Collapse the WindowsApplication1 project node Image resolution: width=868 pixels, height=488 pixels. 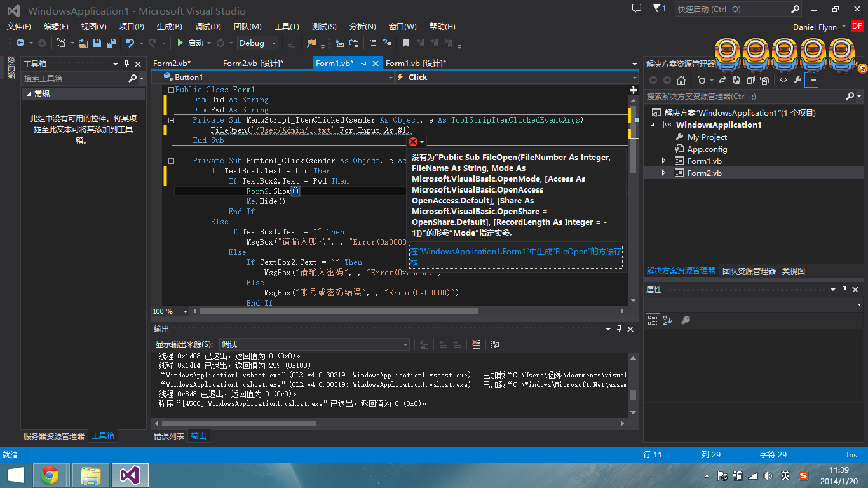tap(653, 125)
